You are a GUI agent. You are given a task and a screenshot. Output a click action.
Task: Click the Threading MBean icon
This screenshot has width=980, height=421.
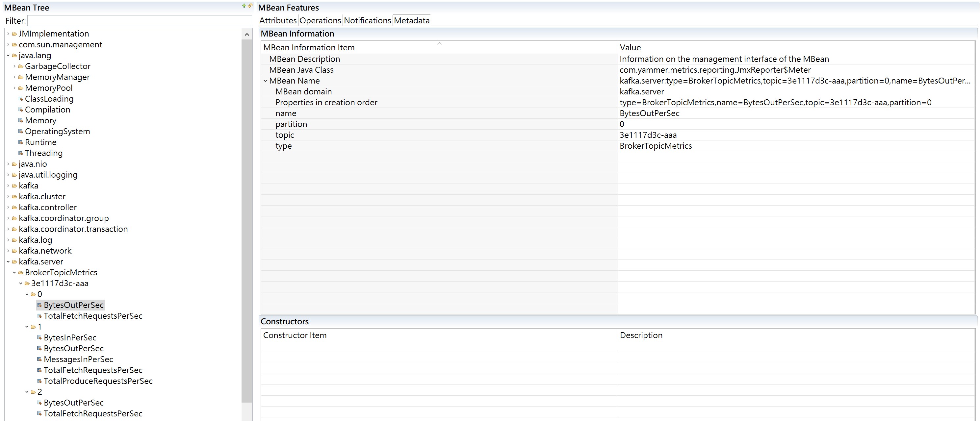pos(20,153)
